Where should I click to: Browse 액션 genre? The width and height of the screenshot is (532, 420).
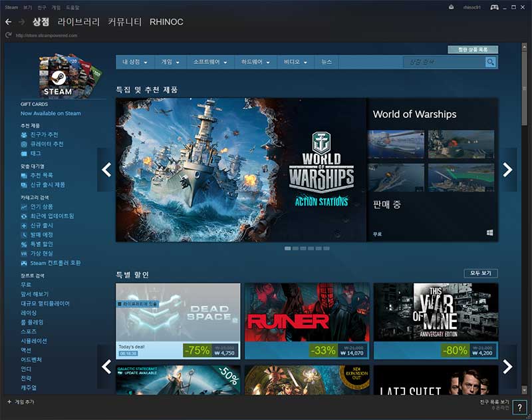26,350
